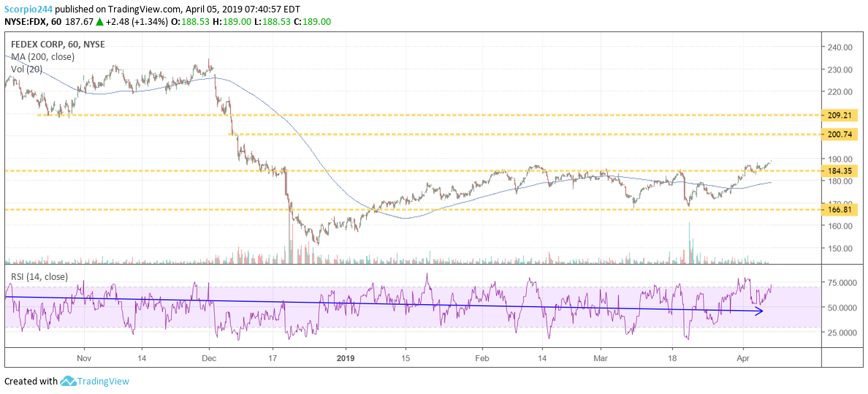Click the Dec date axis label
The image size is (868, 394).
pos(209,357)
